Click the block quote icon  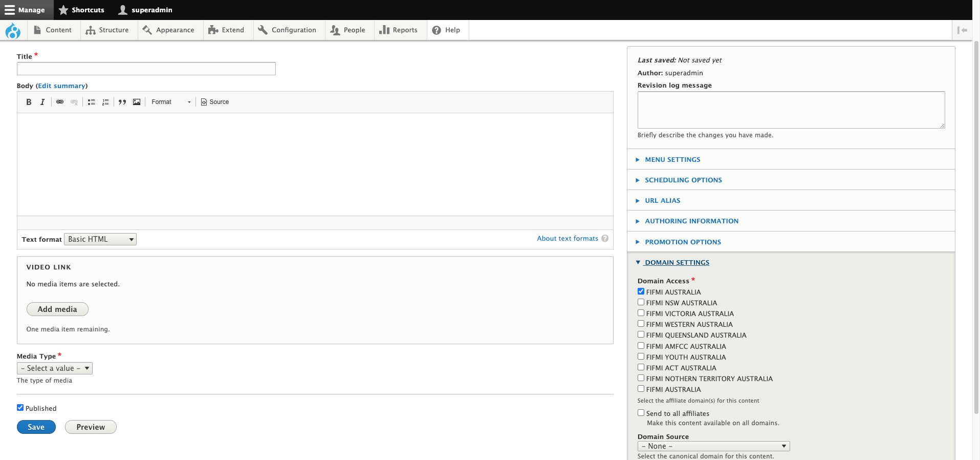coord(122,102)
